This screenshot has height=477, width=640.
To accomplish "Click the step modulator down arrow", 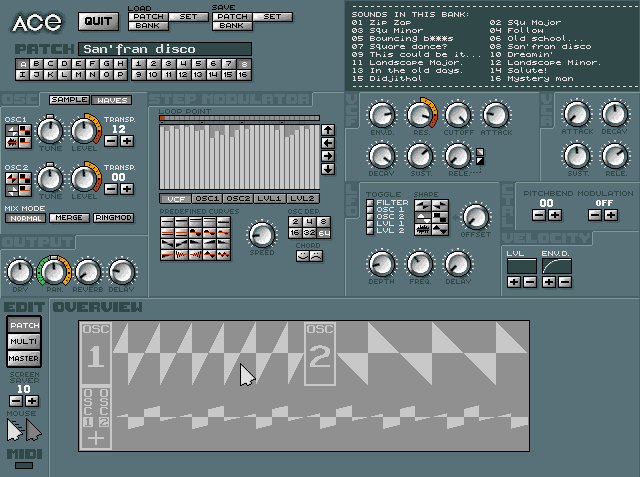I will [328, 169].
